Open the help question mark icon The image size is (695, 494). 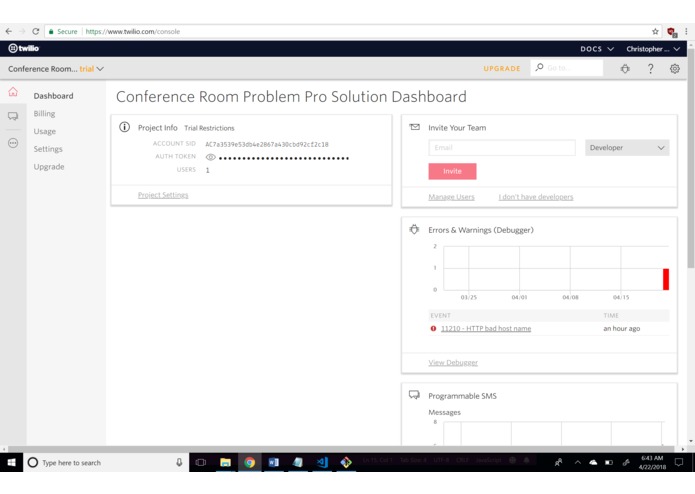(650, 69)
